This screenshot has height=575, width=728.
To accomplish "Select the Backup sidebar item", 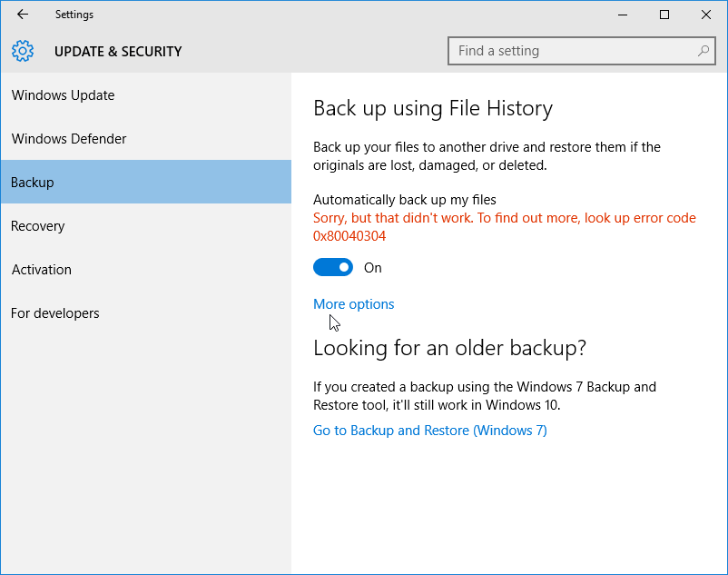I will 33,183.
